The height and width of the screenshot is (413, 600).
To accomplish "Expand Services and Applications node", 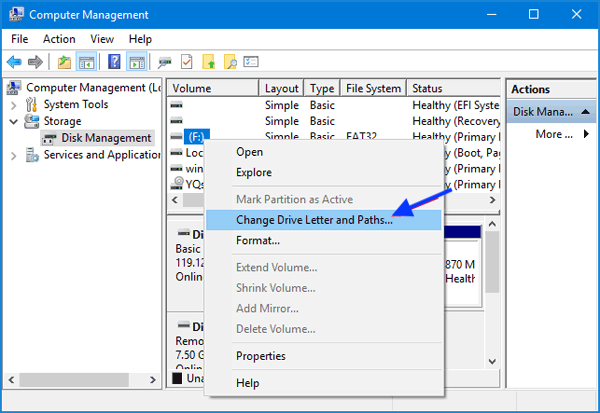I will (14, 155).
